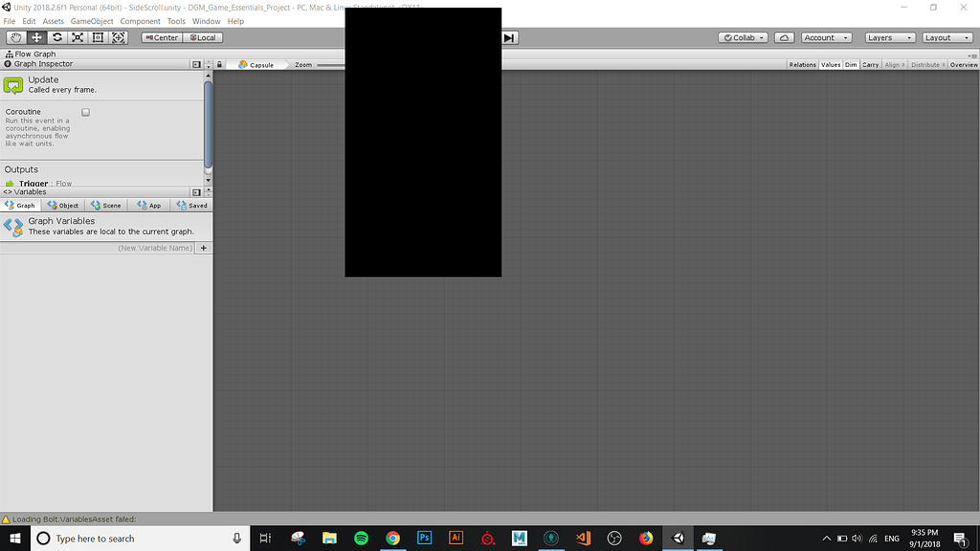Switch pivot mode to Local

(202, 37)
